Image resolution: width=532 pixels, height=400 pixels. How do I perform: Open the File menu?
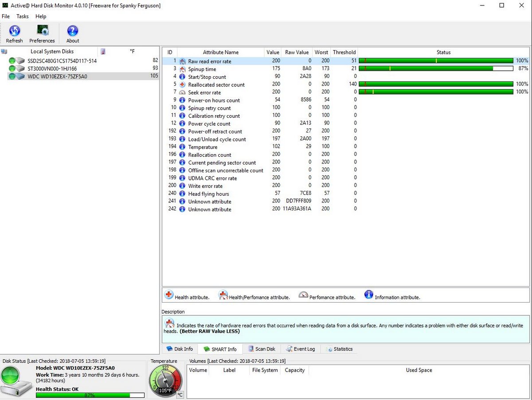point(6,16)
